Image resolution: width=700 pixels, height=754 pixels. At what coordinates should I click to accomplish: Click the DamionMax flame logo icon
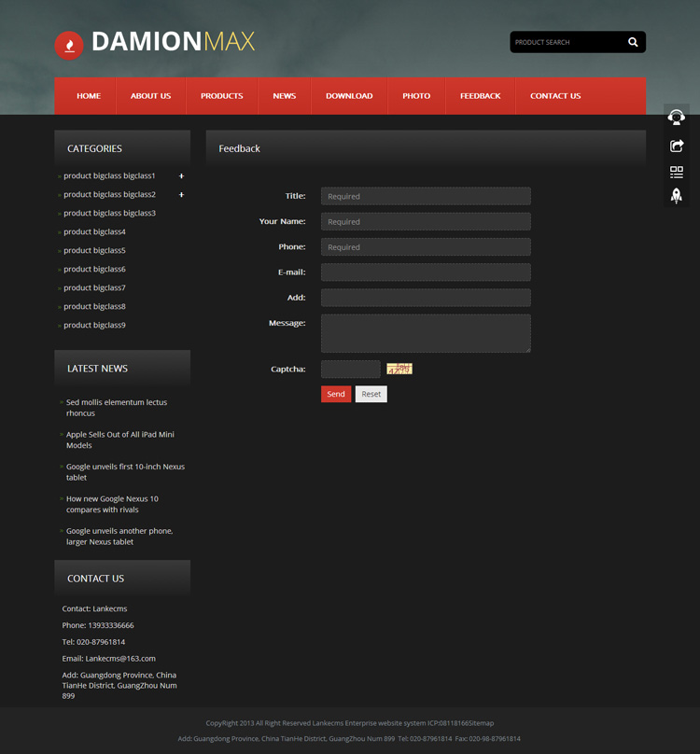click(x=69, y=45)
